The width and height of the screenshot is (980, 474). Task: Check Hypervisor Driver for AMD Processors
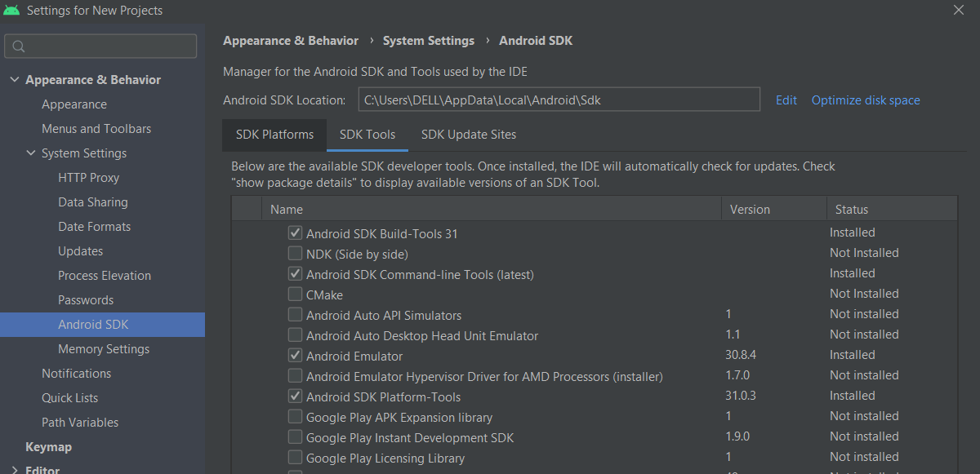point(295,376)
